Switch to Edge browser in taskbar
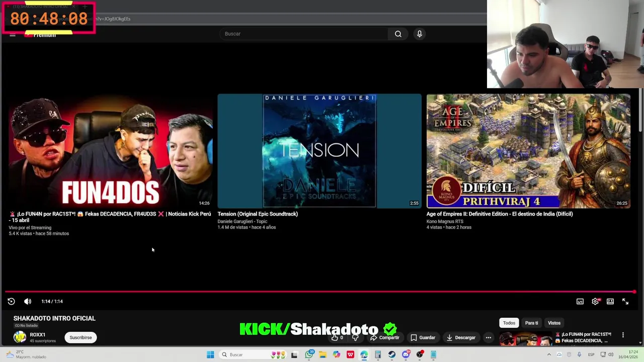644x362 pixels. 364,354
